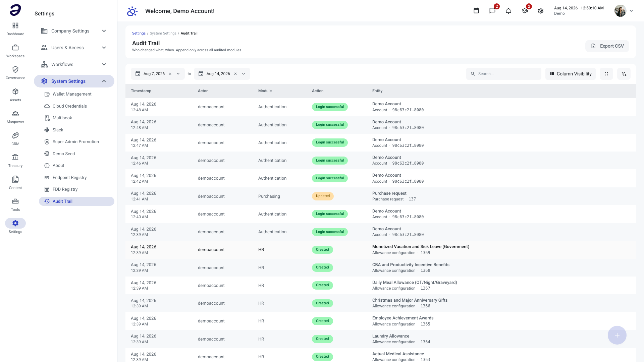
Task: Open the Assets module
Action: [15, 95]
